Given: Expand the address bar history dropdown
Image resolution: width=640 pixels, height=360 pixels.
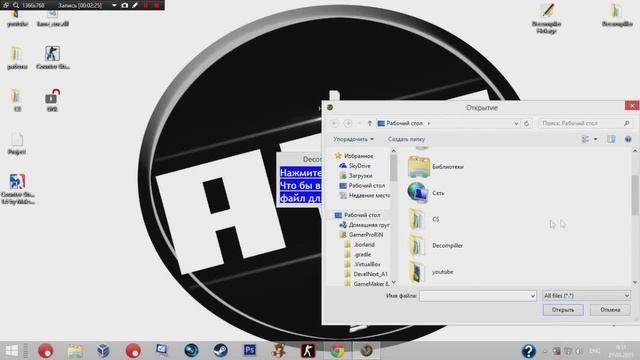Looking at the screenshot, I should point(516,123).
